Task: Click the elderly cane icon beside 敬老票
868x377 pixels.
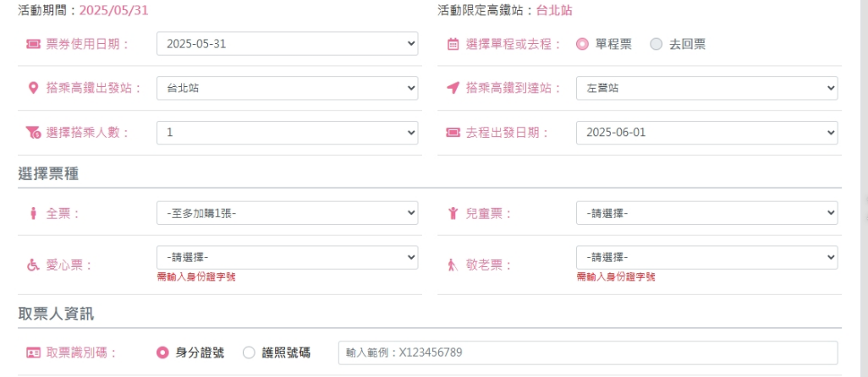Action: tap(453, 265)
